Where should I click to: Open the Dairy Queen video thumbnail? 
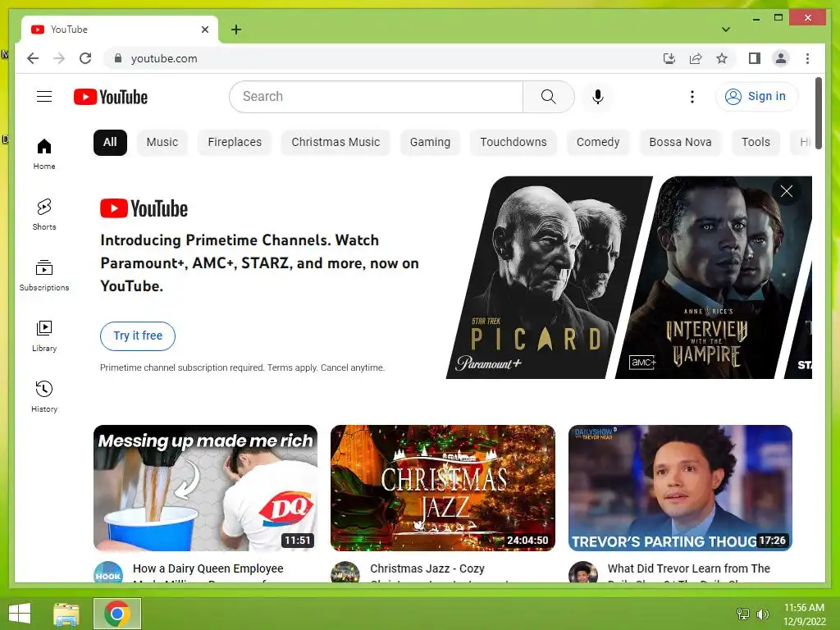pos(205,487)
